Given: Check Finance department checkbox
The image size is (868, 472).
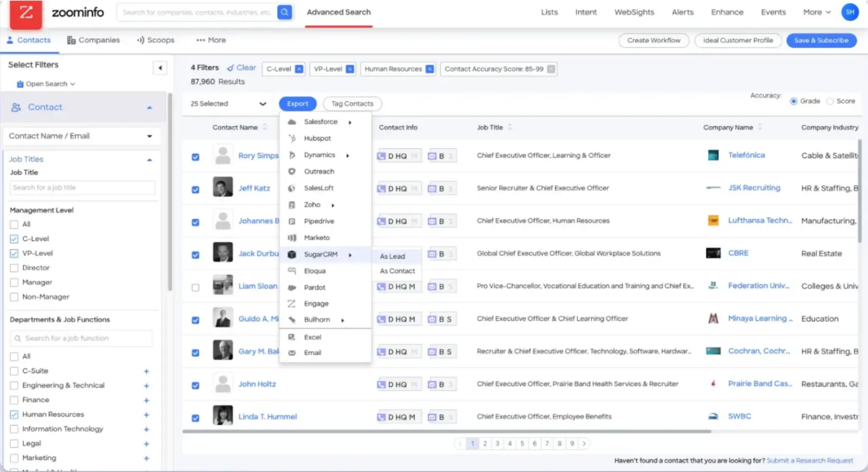Looking at the screenshot, I should tap(14, 400).
